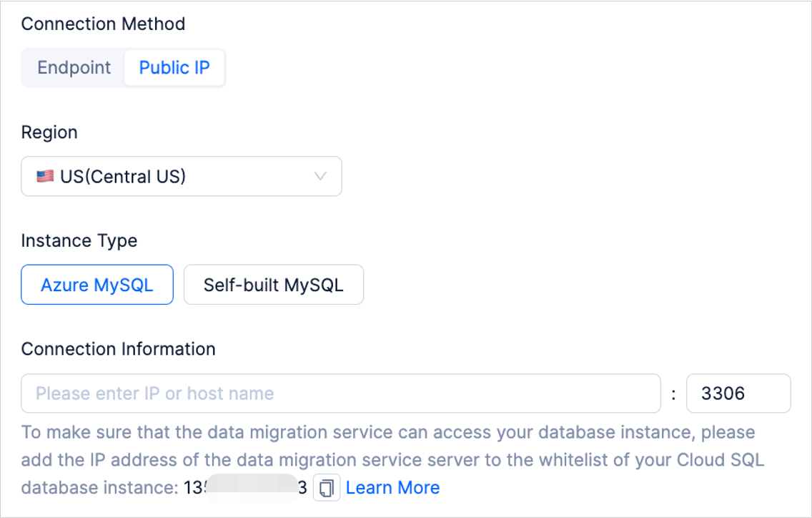Select Self-built MySQL instance type
812x518 pixels.
273,285
